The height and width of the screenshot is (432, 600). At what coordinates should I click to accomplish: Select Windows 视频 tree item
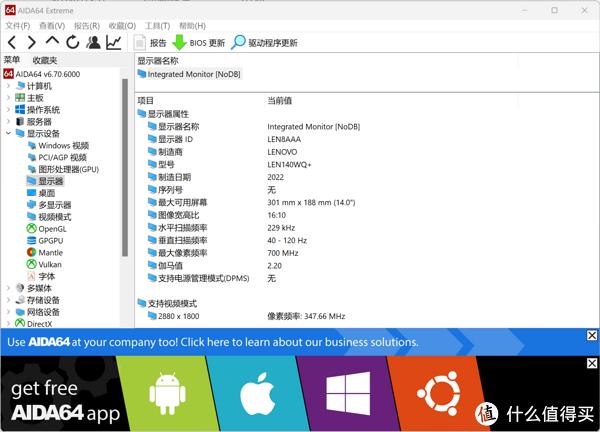[59, 145]
